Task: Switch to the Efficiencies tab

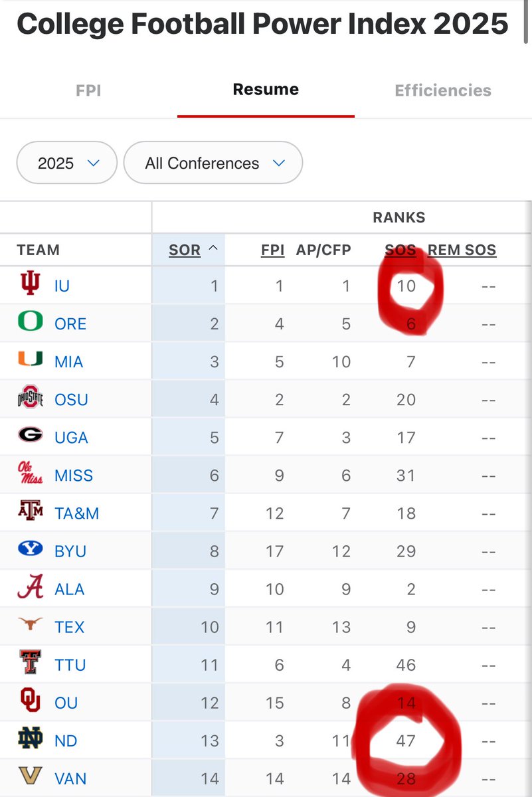Action: pyautogui.click(x=443, y=90)
